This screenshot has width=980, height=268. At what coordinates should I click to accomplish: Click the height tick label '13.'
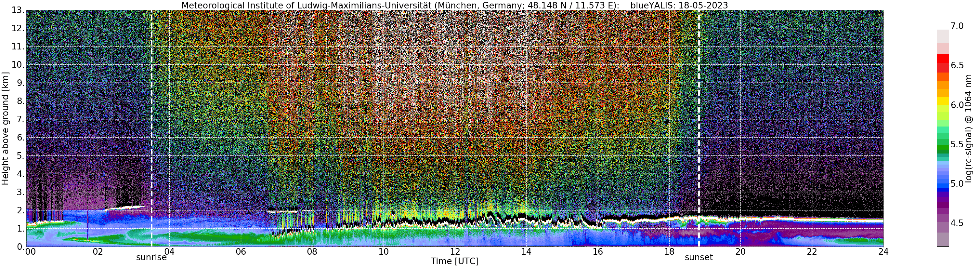tap(19, 10)
